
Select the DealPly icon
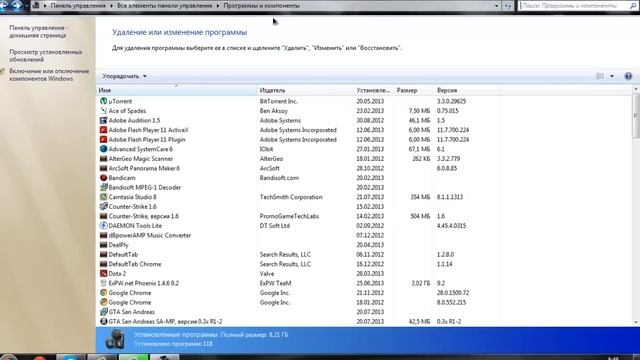(104, 245)
